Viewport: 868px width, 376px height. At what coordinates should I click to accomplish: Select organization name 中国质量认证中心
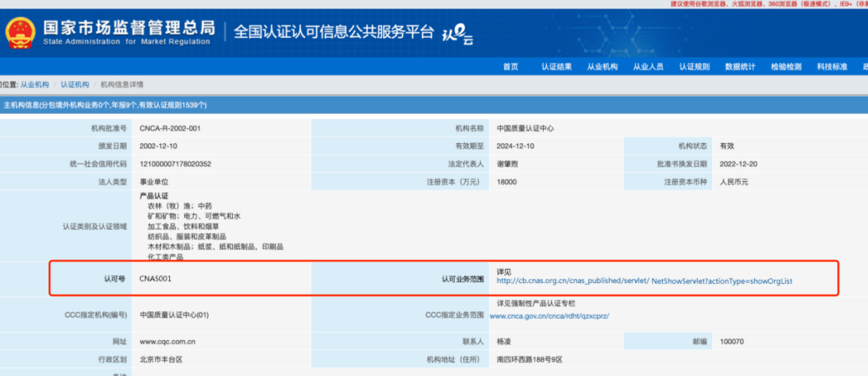click(525, 128)
